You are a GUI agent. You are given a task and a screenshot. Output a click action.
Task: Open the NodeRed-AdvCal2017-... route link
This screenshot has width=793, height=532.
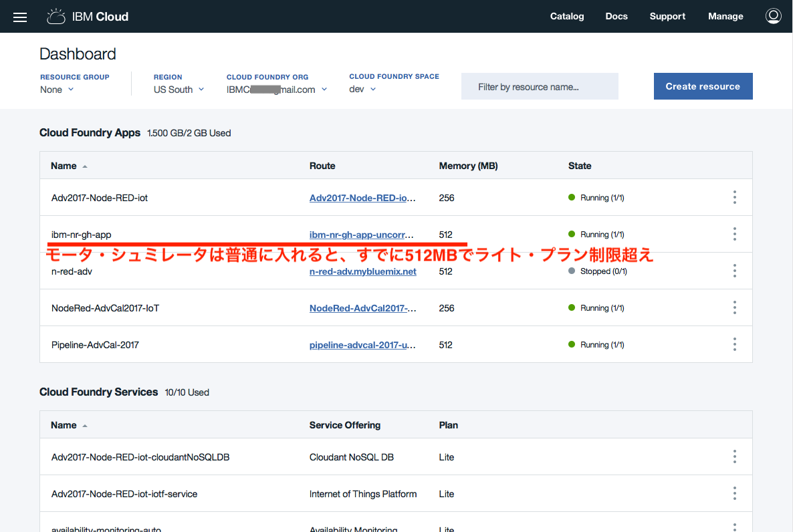click(x=362, y=308)
